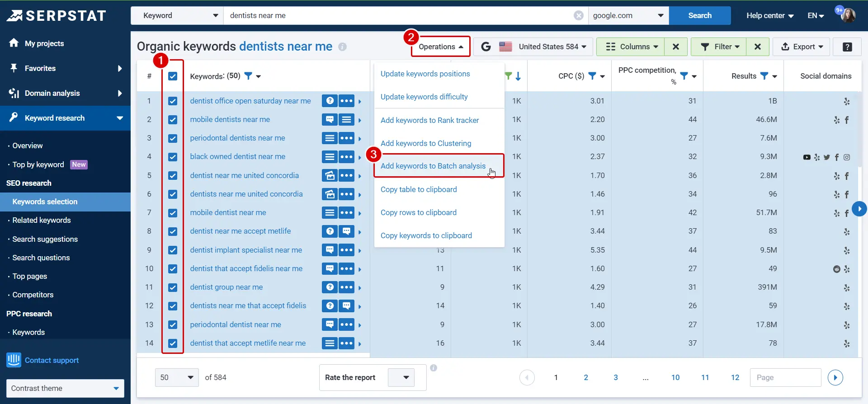Go to page 2 of results
868x404 pixels.
coord(586,377)
